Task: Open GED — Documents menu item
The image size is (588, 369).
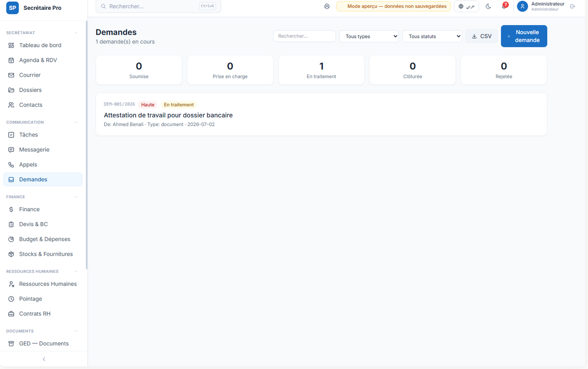Action: tap(43, 344)
